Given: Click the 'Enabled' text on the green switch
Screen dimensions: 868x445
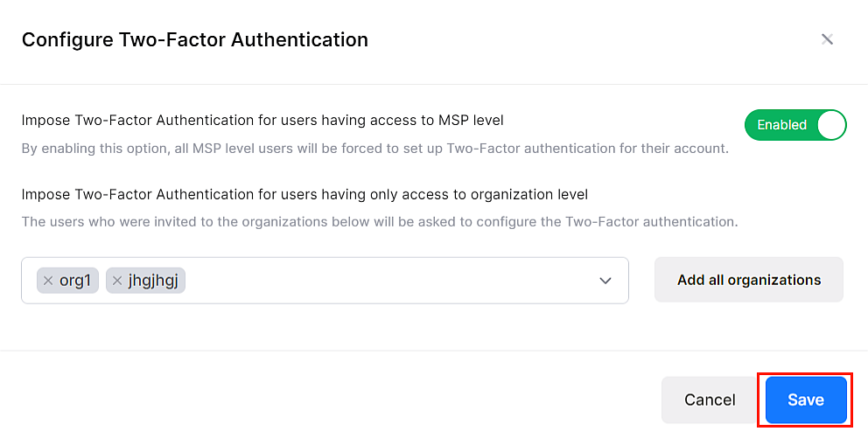Looking at the screenshot, I should pos(781,125).
